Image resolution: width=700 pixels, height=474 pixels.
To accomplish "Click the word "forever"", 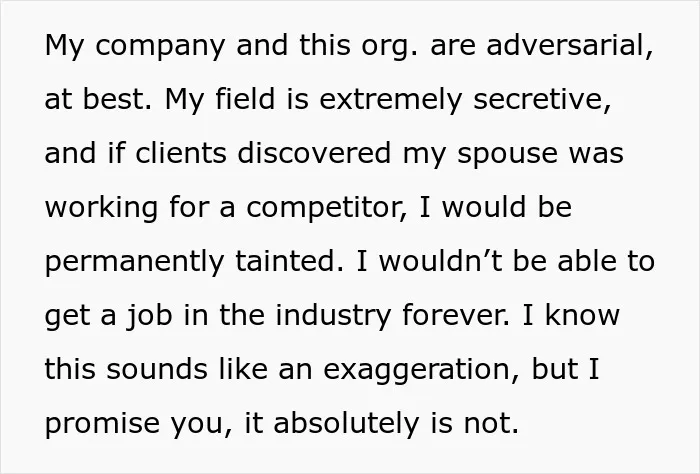I will (x=452, y=315).
